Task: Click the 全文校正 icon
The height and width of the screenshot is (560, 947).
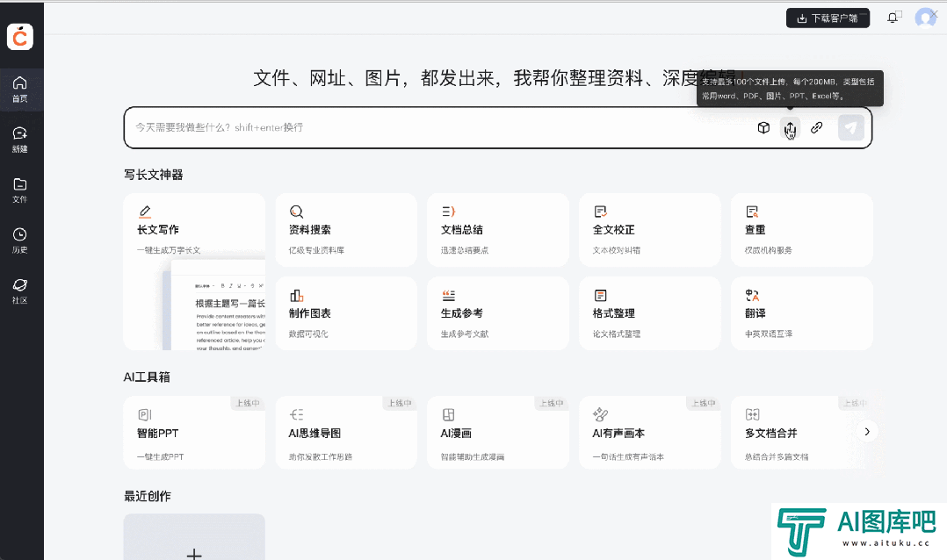Action: click(600, 212)
